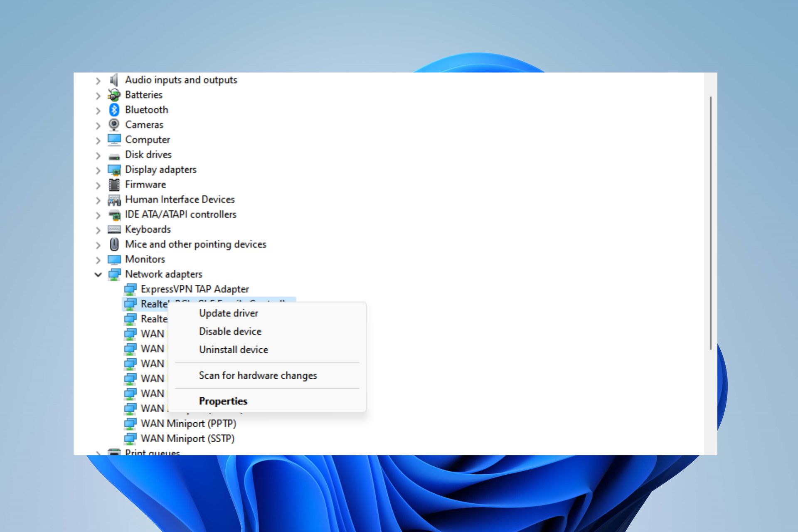Screen dimensions: 798x532
Task: Click the WAN Miniport (SSTP) adapter icon
Action: click(130, 438)
